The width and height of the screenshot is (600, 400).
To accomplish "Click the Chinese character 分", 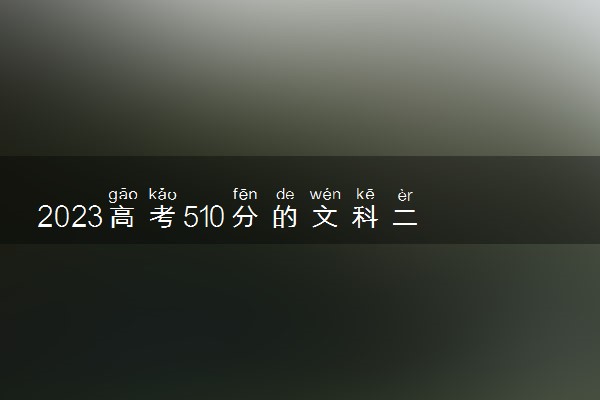I will (x=245, y=217).
